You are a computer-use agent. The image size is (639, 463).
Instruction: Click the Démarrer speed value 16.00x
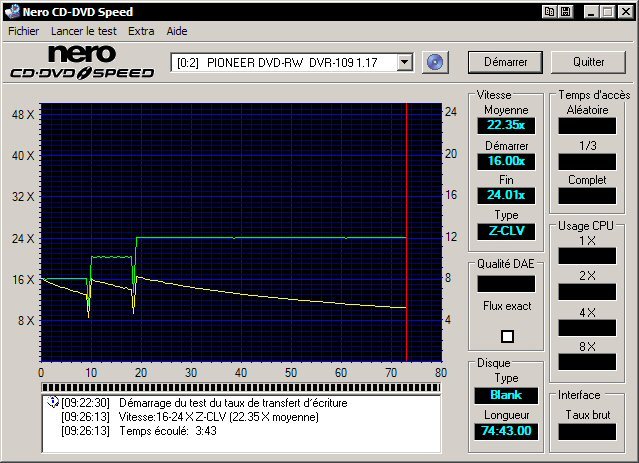pyautogui.click(x=506, y=161)
